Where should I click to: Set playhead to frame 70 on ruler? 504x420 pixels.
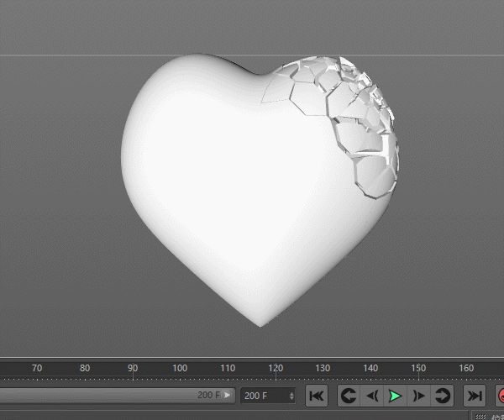pos(37,368)
